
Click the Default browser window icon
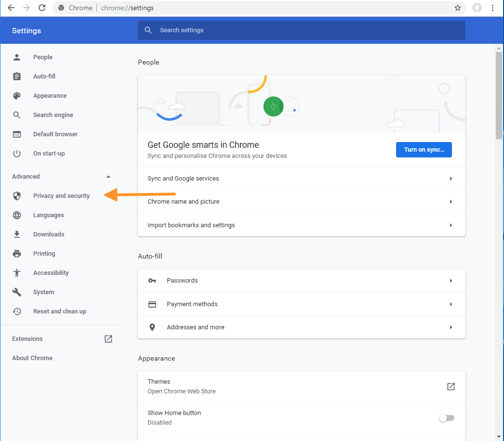pyautogui.click(x=17, y=134)
